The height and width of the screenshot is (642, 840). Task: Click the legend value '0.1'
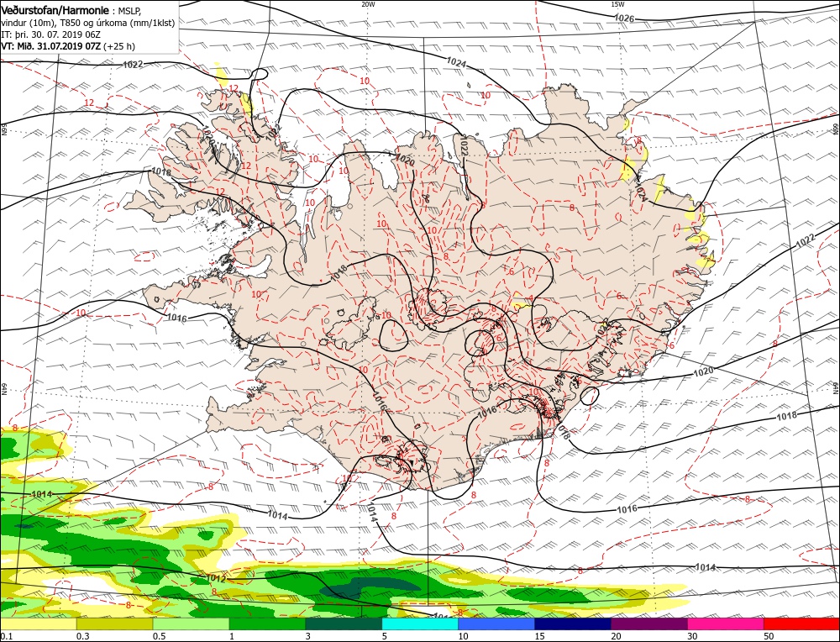pos(5,636)
